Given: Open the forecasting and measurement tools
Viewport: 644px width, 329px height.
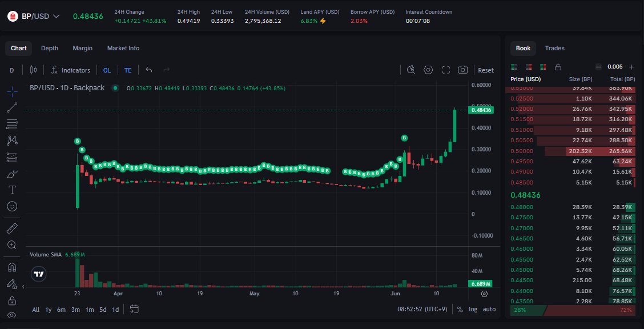Looking at the screenshot, I should click(x=13, y=157).
